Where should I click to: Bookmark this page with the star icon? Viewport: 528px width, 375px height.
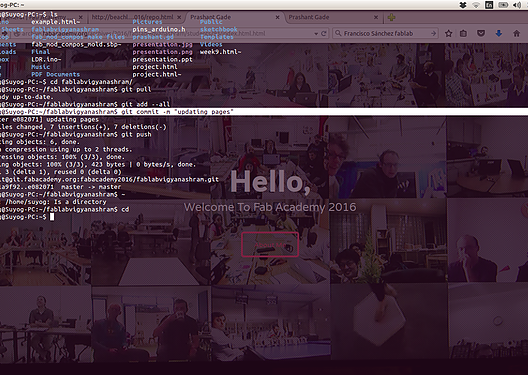[448, 33]
